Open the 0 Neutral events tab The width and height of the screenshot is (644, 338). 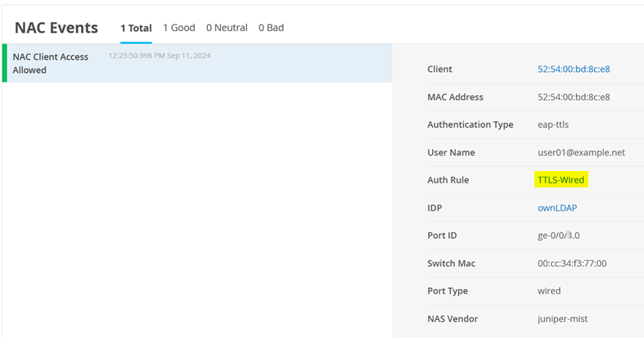[x=227, y=28]
